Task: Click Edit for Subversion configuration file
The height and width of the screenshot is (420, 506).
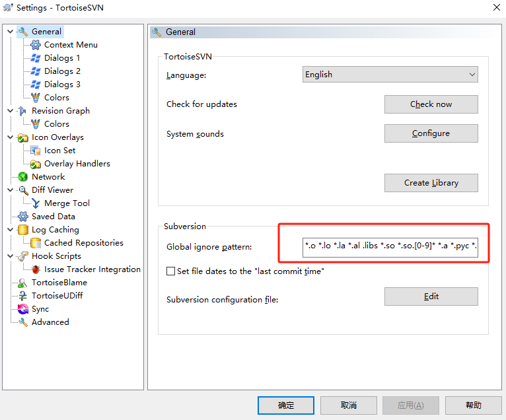Action: pos(431,297)
